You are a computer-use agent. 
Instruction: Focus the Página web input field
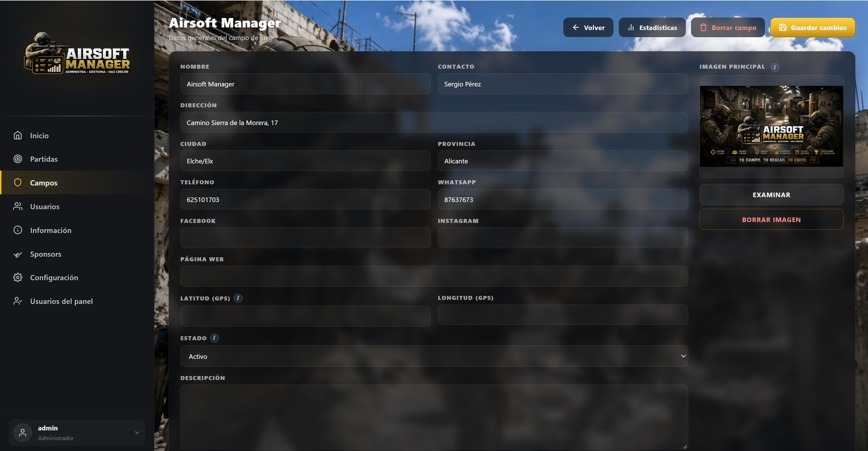(x=434, y=276)
